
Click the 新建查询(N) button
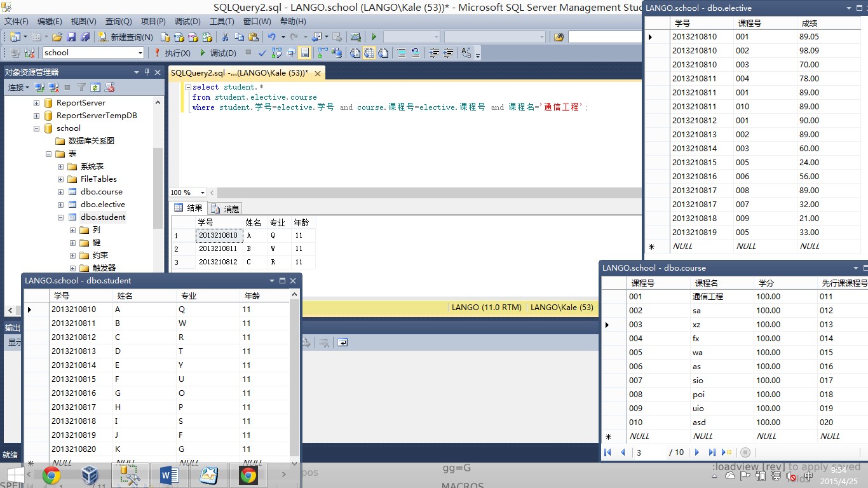pos(125,37)
